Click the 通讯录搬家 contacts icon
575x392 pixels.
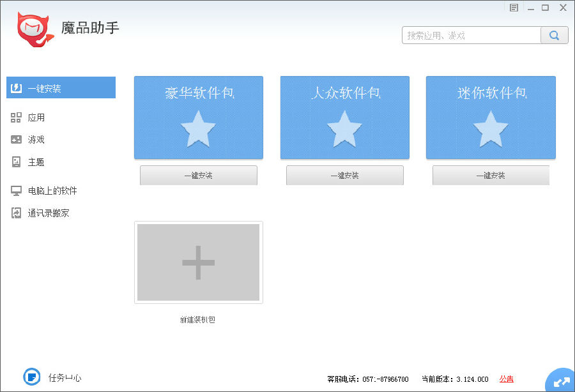(16, 213)
